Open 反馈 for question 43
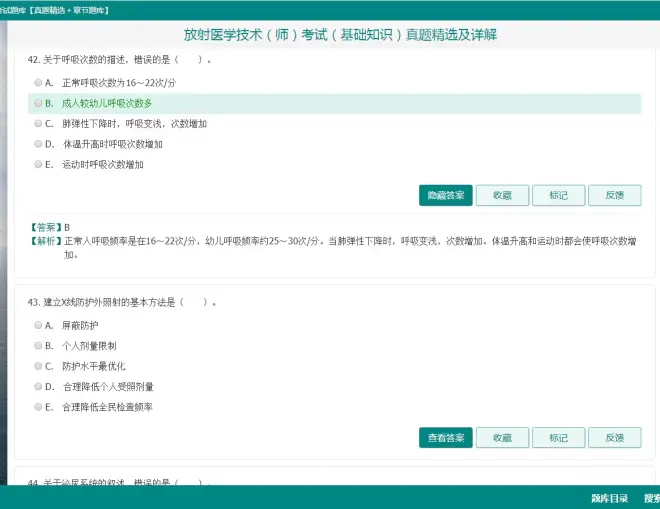Screen dimensions: 660x509 (615, 438)
